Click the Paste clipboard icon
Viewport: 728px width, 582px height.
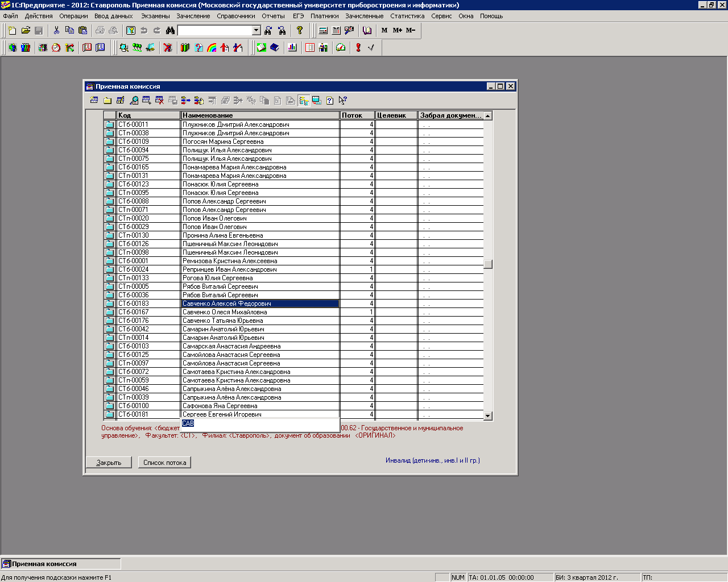point(83,30)
